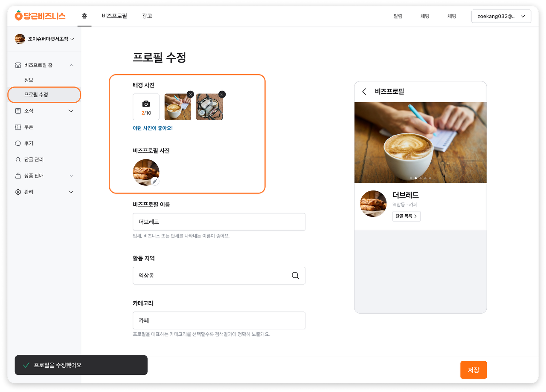Click the 상품 판매 shopping bag icon

18,176
